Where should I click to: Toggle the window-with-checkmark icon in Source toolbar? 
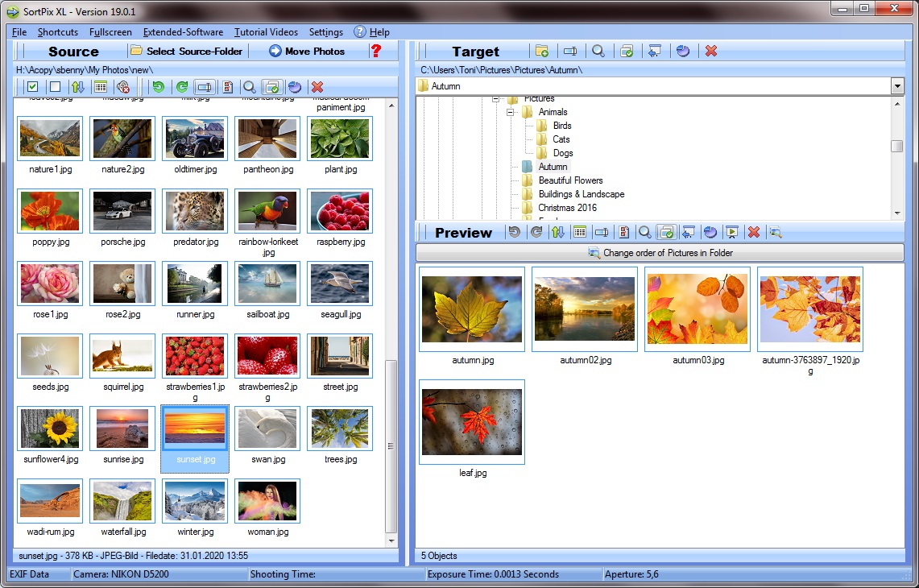point(271,87)
